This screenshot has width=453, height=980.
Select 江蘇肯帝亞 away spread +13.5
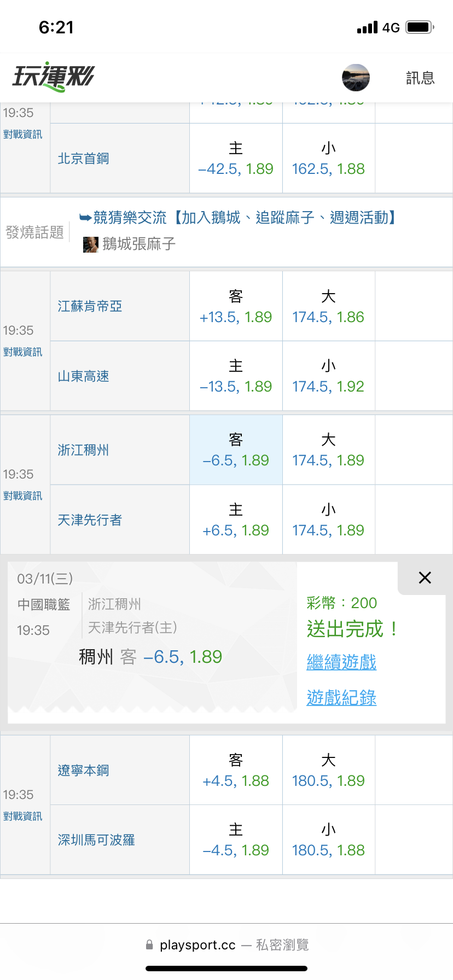[x=236, y=307]
